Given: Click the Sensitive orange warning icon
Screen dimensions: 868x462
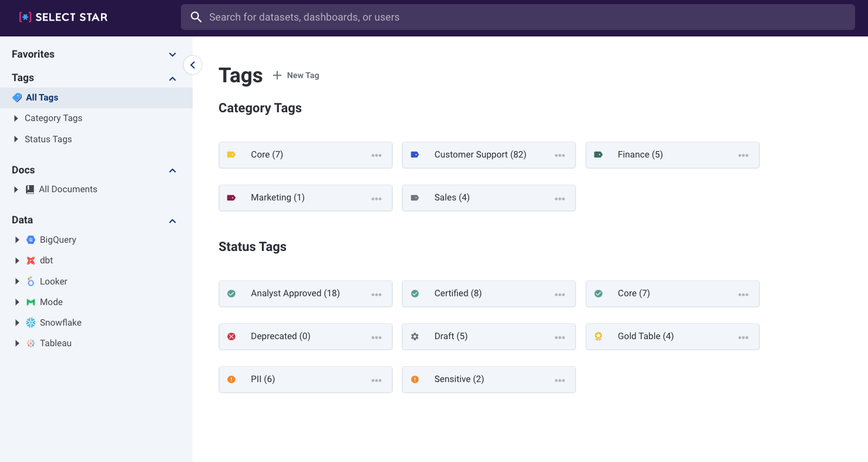Looking at the screenshot, I should point(415,379).
